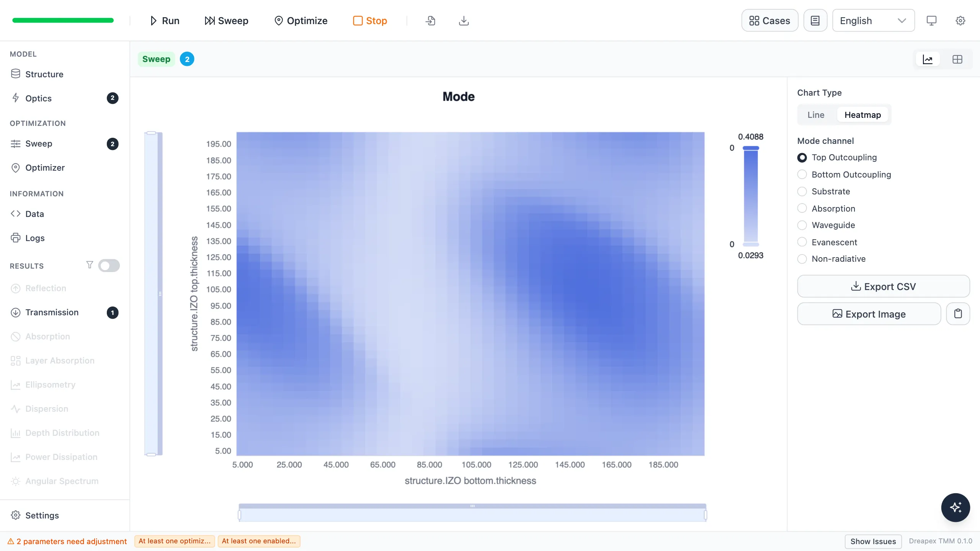Screen dimensions: 980x551
Task: Switch to table grid view icon
Action: click(957, 59)
